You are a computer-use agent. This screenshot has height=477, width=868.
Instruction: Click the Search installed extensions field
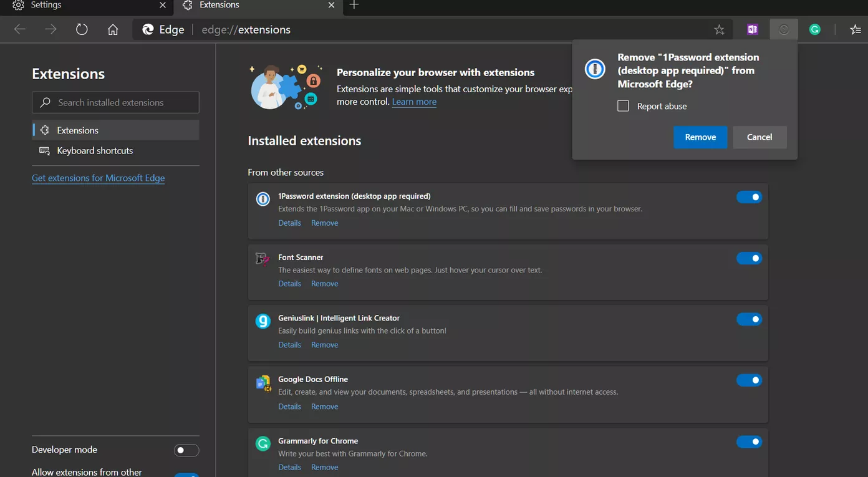(116, 102)
